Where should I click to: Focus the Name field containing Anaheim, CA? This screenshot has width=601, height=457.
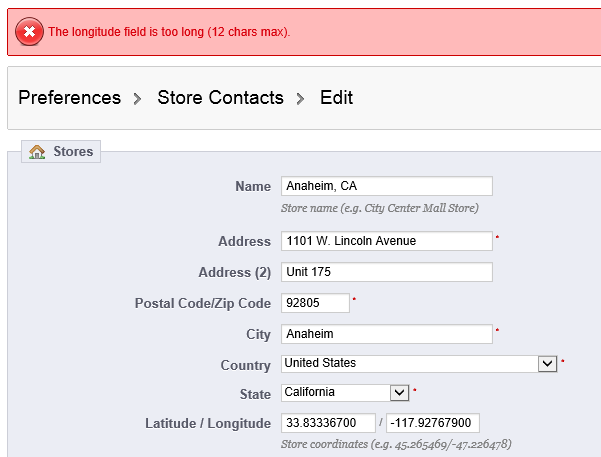pyautogui.click(x=387, y=186)
